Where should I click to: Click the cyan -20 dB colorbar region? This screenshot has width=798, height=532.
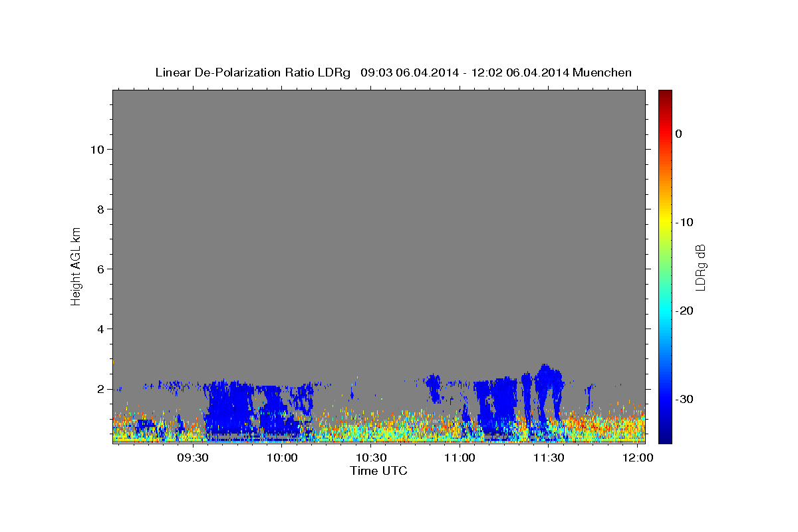pyautogui.click(x=665, y=311)
